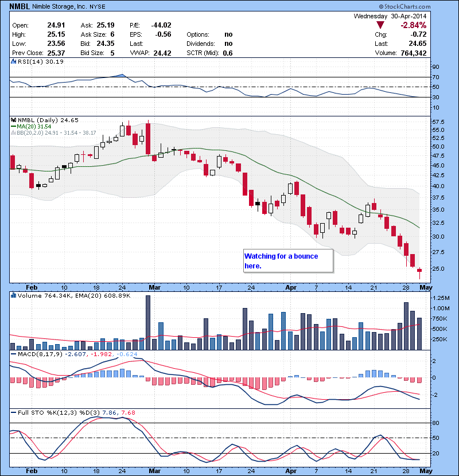Click the Volume value 764,342
Viewport: 459px width, 476px height.
[x=414, y=53]
